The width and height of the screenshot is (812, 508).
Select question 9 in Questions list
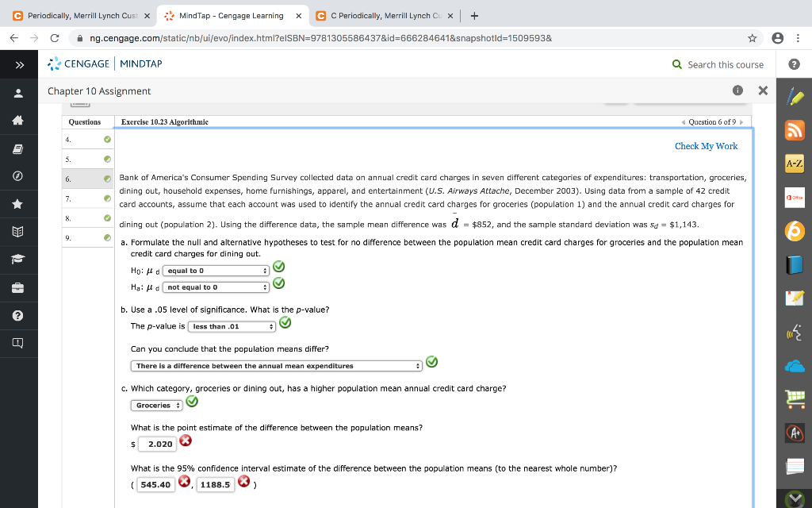pyautogui.click(x=88, y=238)
